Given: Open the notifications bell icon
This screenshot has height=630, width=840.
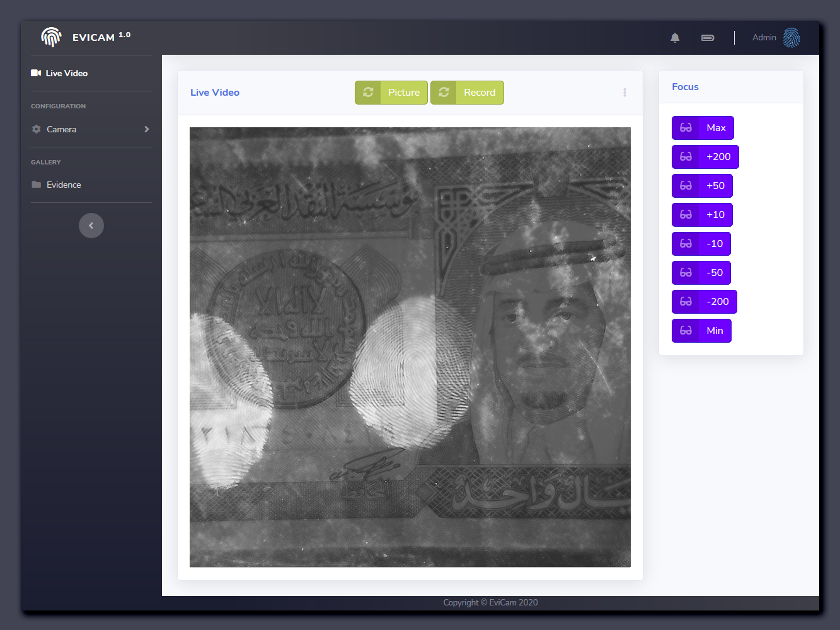Looking at the screenshot, I should click(675, 38).
